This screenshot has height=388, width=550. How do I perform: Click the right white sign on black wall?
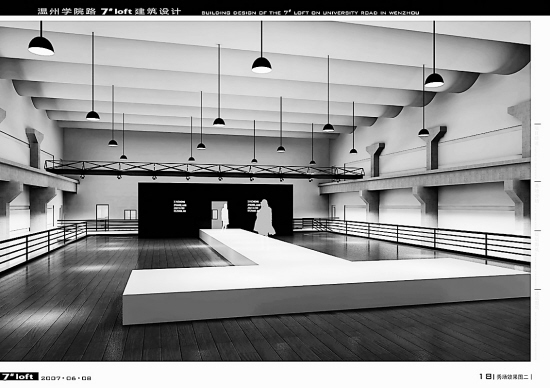(253, 206)
